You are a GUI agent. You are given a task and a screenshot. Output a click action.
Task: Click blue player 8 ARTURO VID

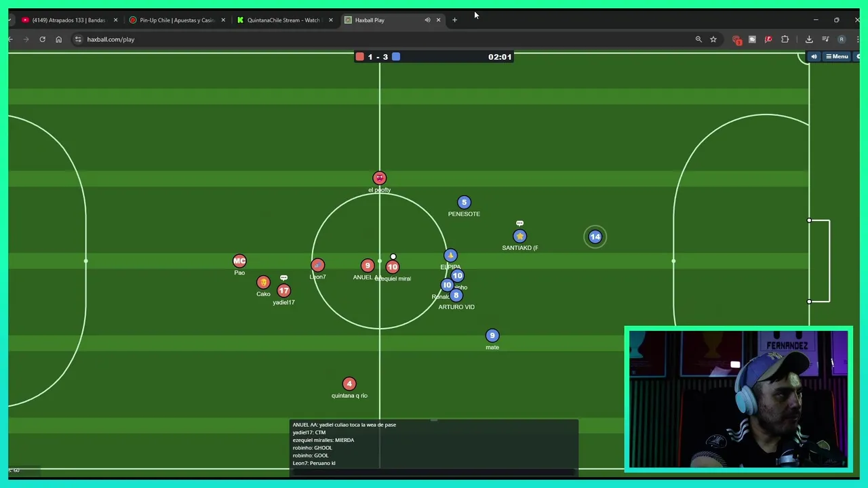[x=456, y=296]
